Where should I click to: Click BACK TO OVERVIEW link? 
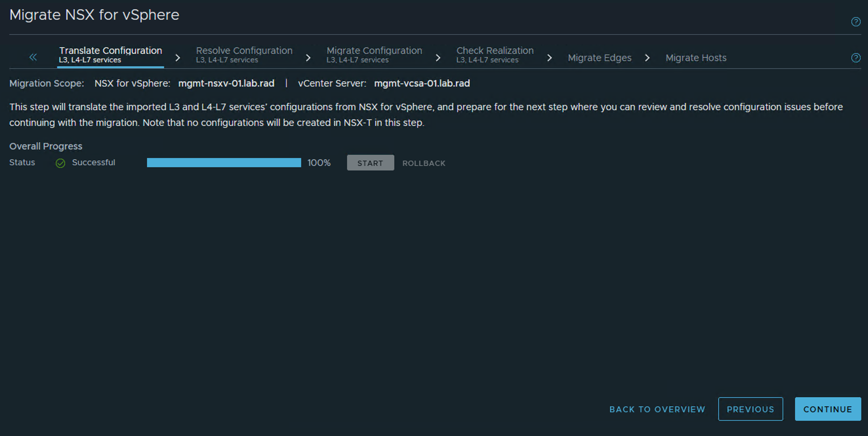(x=657, y=409)
